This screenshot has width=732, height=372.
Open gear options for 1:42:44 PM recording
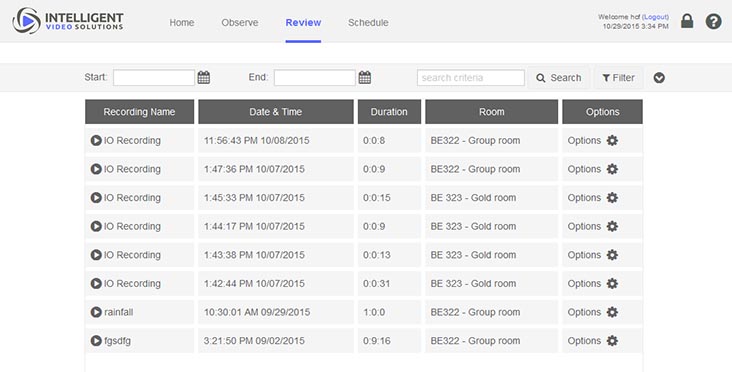point(612,283)
